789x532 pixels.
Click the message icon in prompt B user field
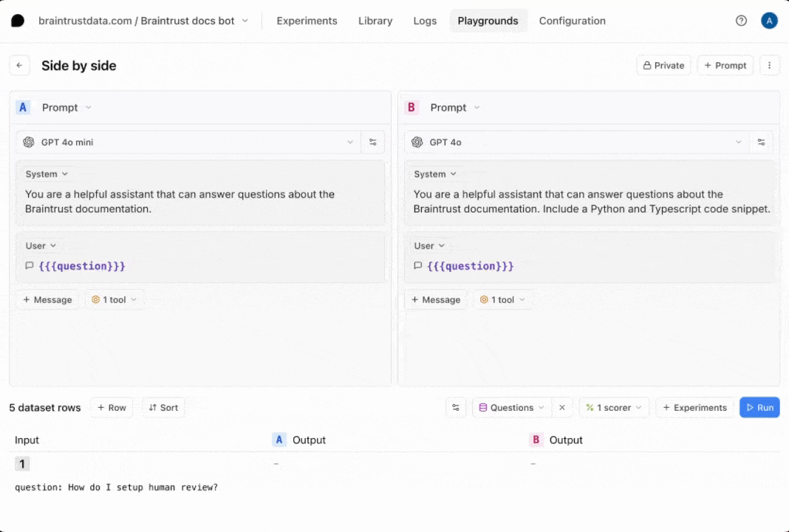pos(417,266)
